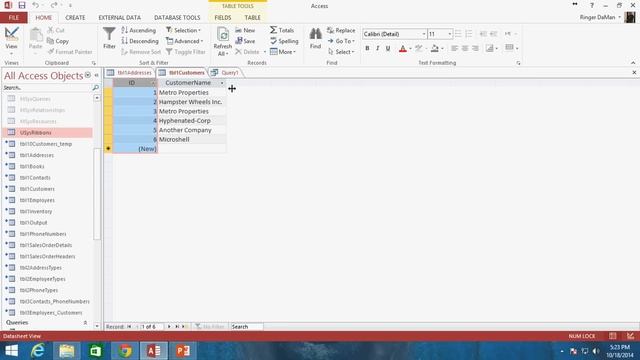Image resolution: width=640 pixels, height=360 pixels.
Task: Switch to tblAddresses document tab
Action: [130, 73]
